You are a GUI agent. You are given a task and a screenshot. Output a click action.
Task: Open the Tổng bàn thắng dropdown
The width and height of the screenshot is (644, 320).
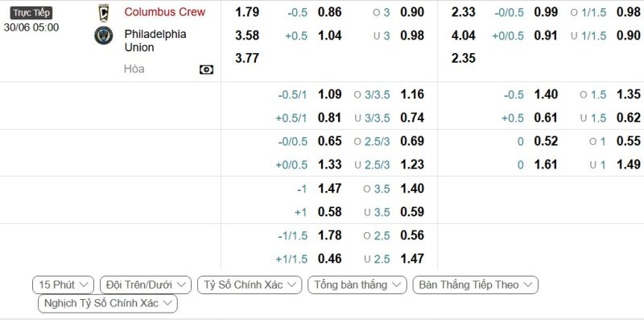click(357, 285)
